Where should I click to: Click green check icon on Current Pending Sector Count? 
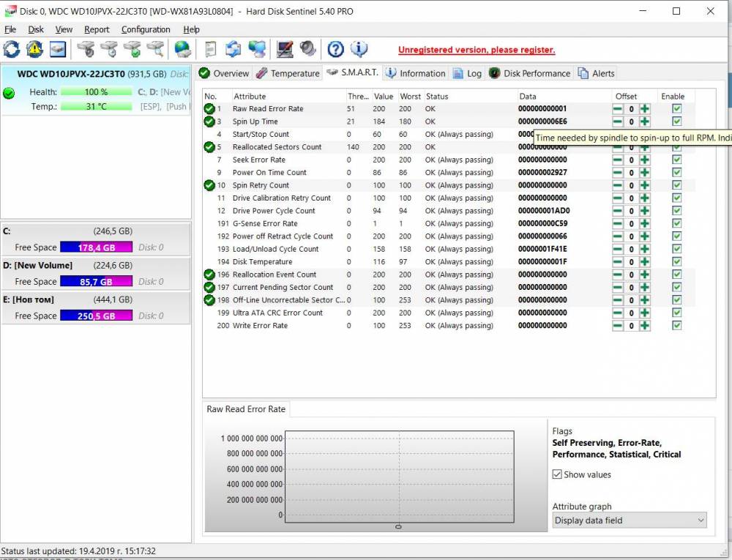click(209, 288)
